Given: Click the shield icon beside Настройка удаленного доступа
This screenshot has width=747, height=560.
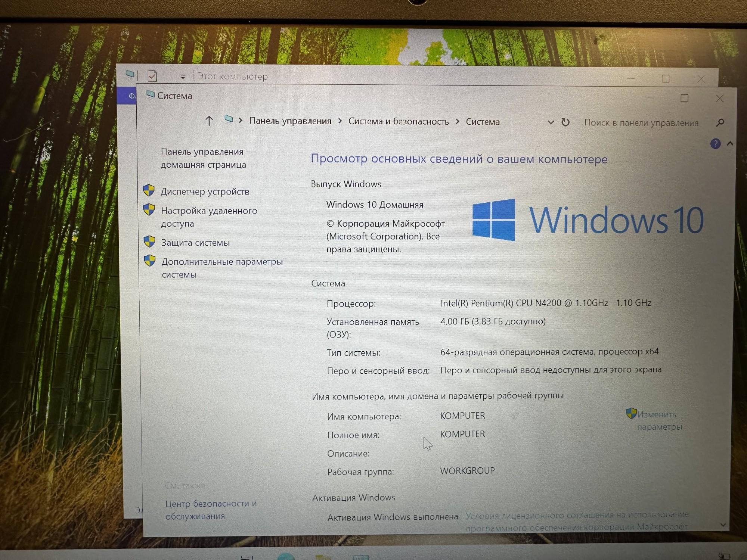Looking at the screenshot, I should [149, 209].
